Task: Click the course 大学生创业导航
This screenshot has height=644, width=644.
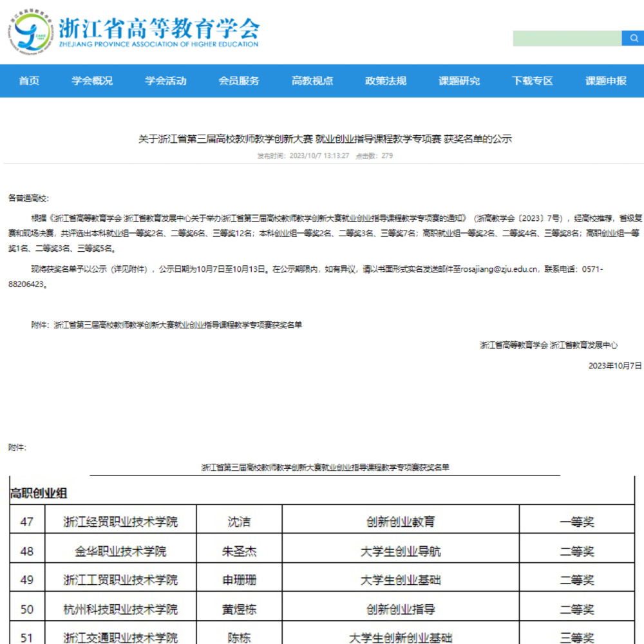Action: [401, 551]
